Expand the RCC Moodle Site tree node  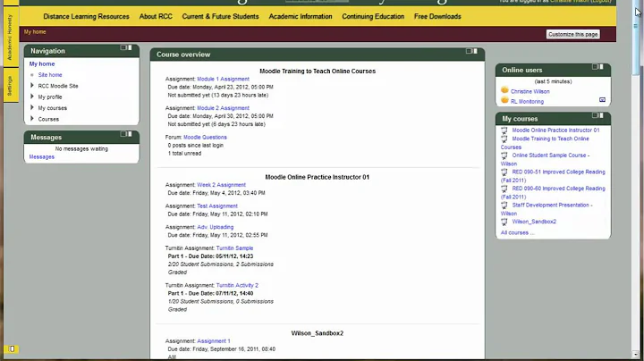32,86
